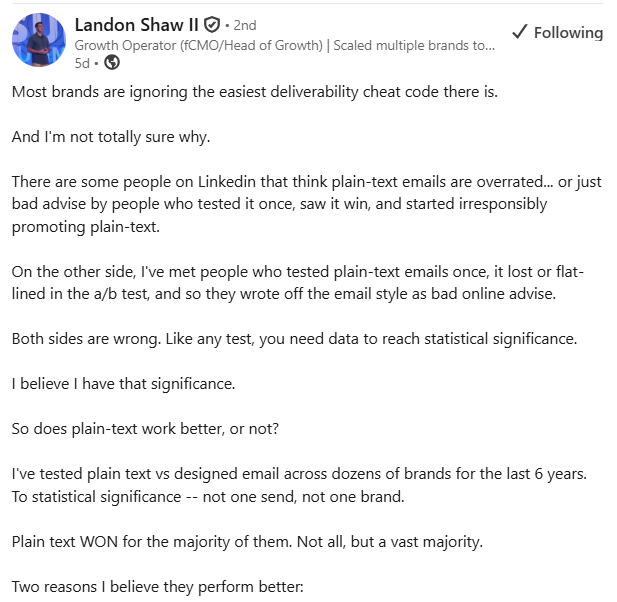Click the 'Both sides are wrong' sentence
617x602 pixels.
point(294,339)
